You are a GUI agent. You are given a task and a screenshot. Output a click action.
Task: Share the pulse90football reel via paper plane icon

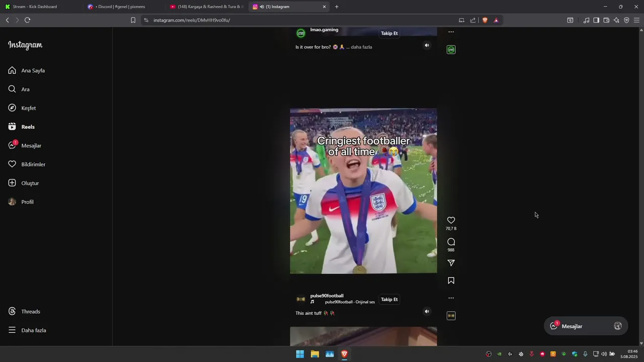[x=451, y=263]
